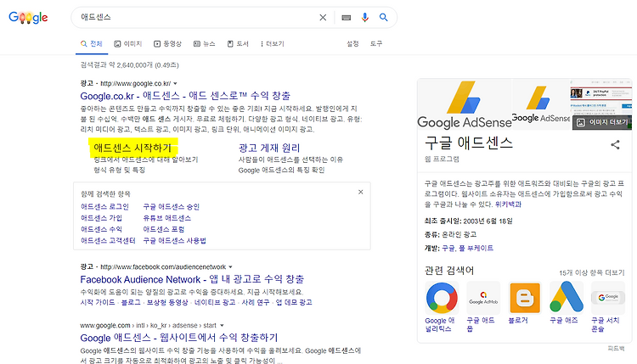Click related search 애드센스 수익
The height and width of the screenshot is (364, 637).
102,229
